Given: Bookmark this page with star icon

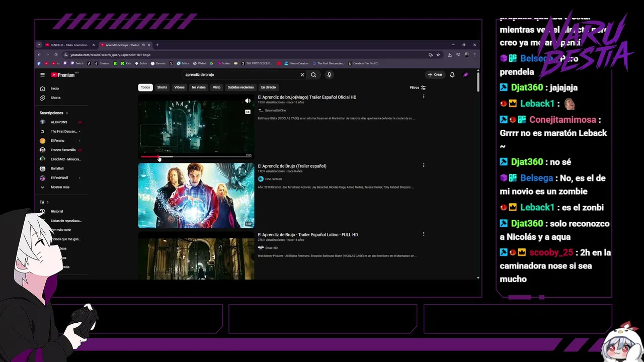Looking at the screenshot, I should click(438, 55).
